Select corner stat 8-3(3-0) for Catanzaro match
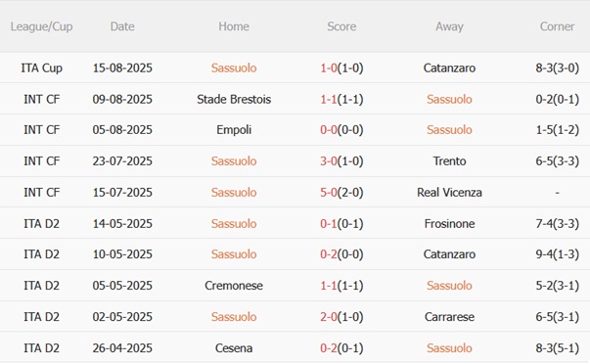The width and height of the screenshot is (590, 364). [558, 68]
